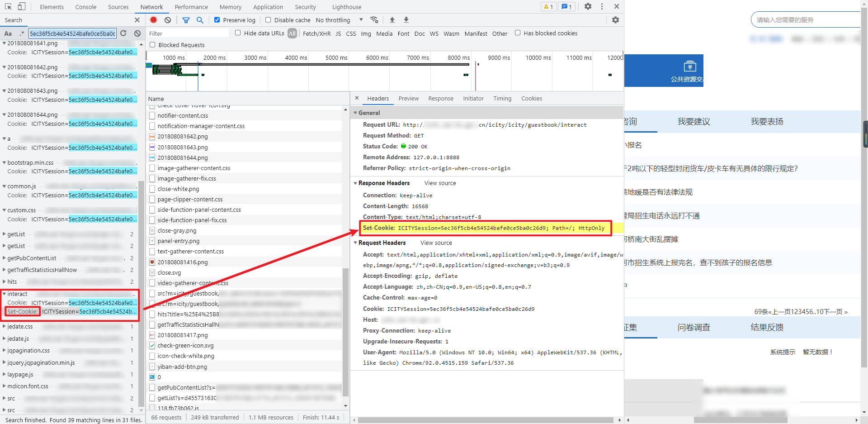The width and height of the screenshot is (868, 424).
Task: Click the request list vertical scrollbar
Action: pos(346,332)
